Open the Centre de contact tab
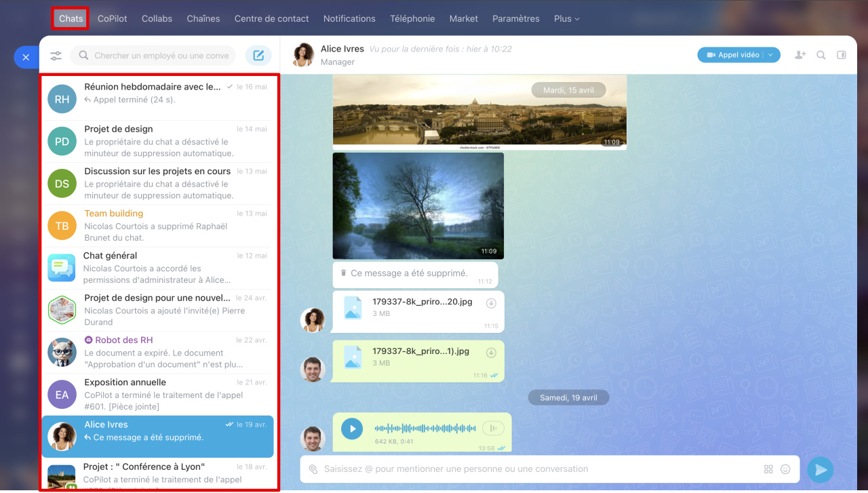 tap(271, 18)
